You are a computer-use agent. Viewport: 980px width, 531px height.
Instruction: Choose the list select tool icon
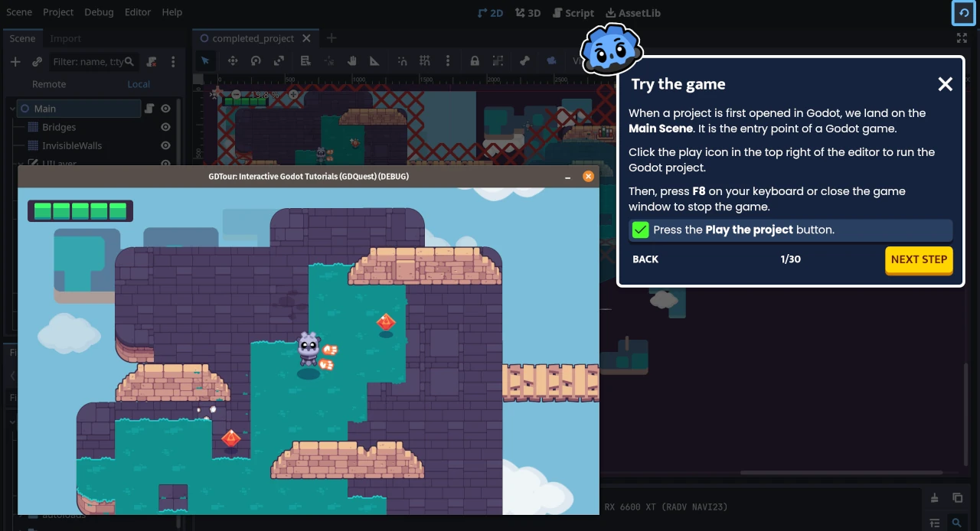pyautogui.click(x=305, y=61)
